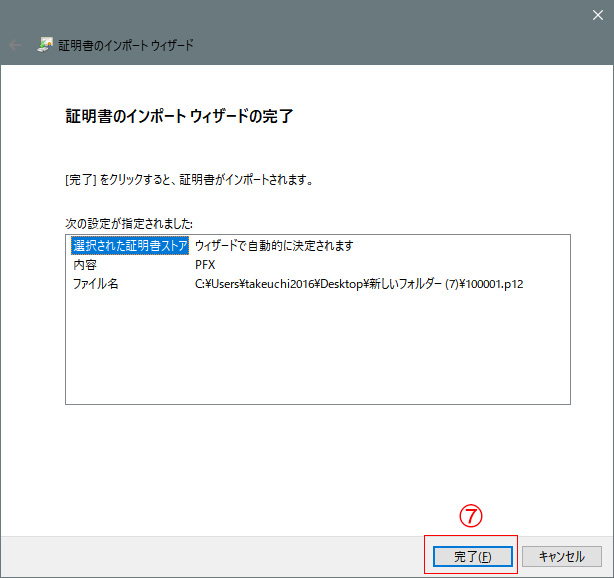614x578 pixels.
Task: Click the red circled number 7 annotation
Action: click(470, 515)
